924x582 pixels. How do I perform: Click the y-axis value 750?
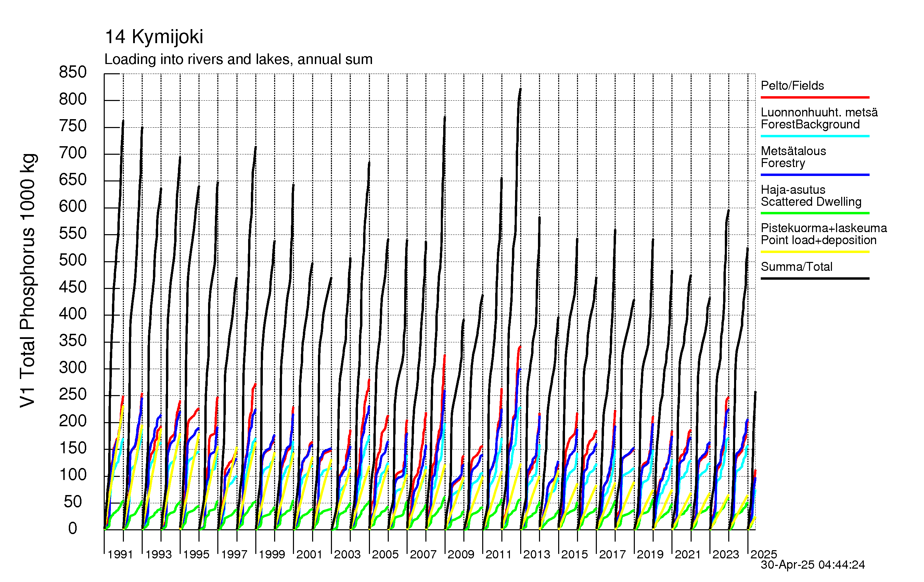pyautogui.click(x=73, y=126)
